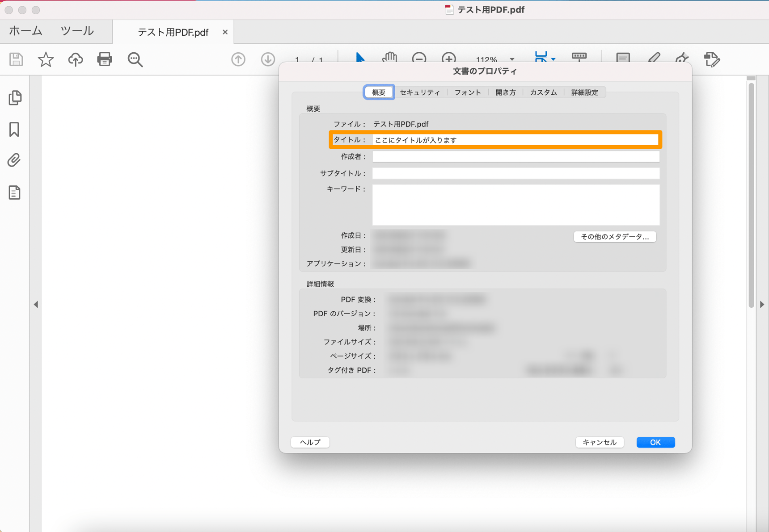Print the document with the printer icon
Image resolution: width=769 pixels, height=532 pixels.
105,59
